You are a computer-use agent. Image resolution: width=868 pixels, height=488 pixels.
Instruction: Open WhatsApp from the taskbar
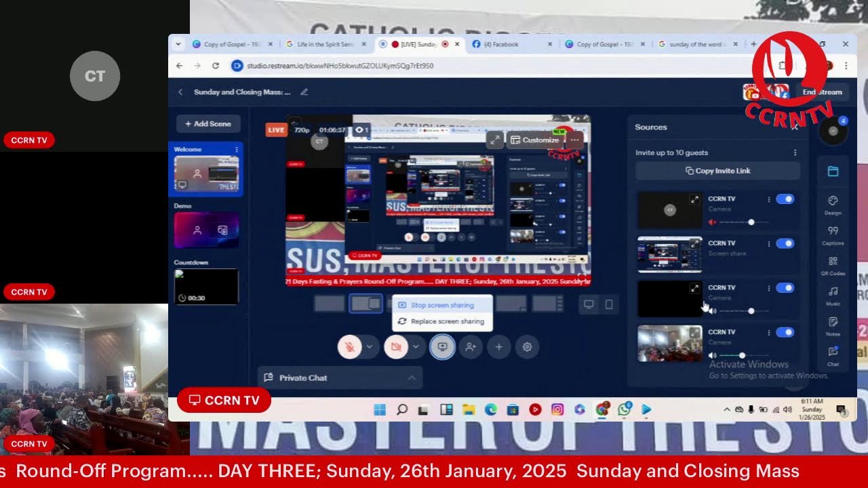coord(624,409)
